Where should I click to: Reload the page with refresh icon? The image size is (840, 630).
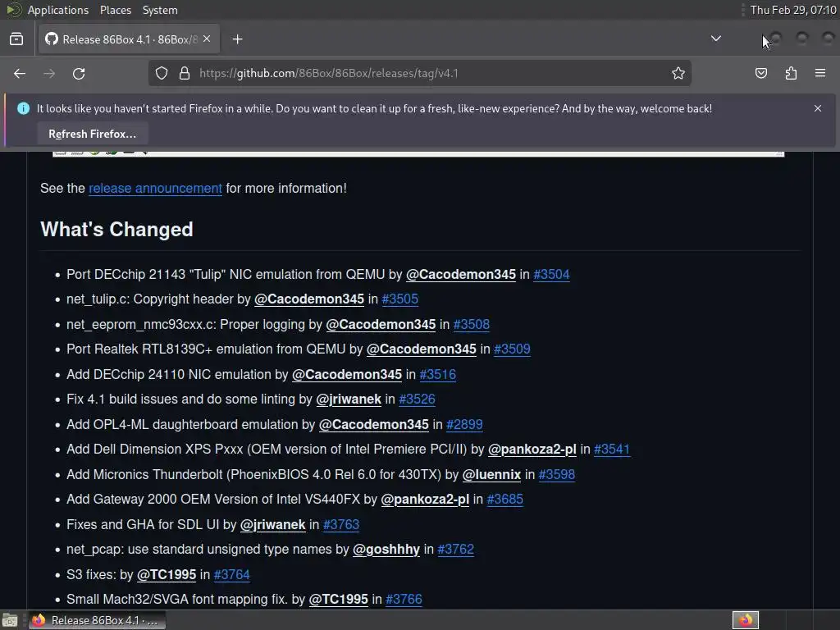pos(79,73)
